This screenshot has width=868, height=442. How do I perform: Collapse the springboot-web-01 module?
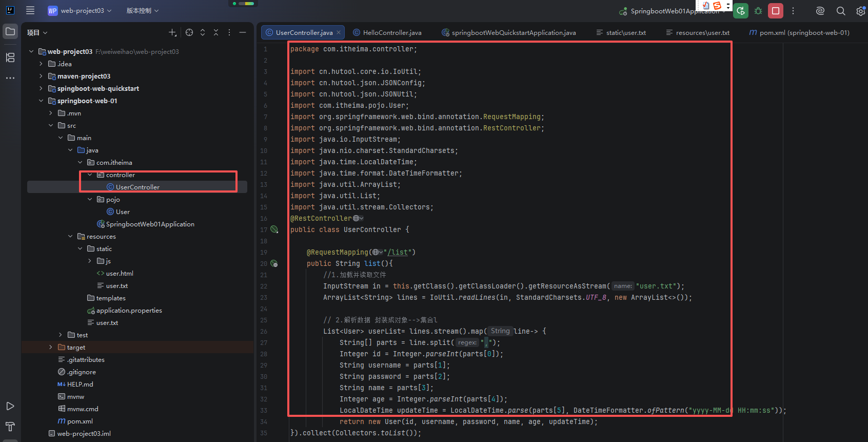coord(41,101)
